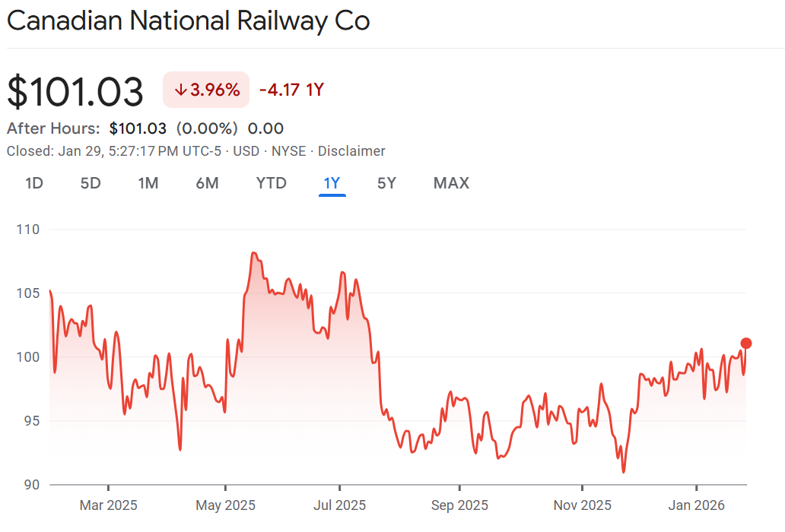Click the -4.17 1Y change text
The image size is (785, 532).
[x=291, y=90]
